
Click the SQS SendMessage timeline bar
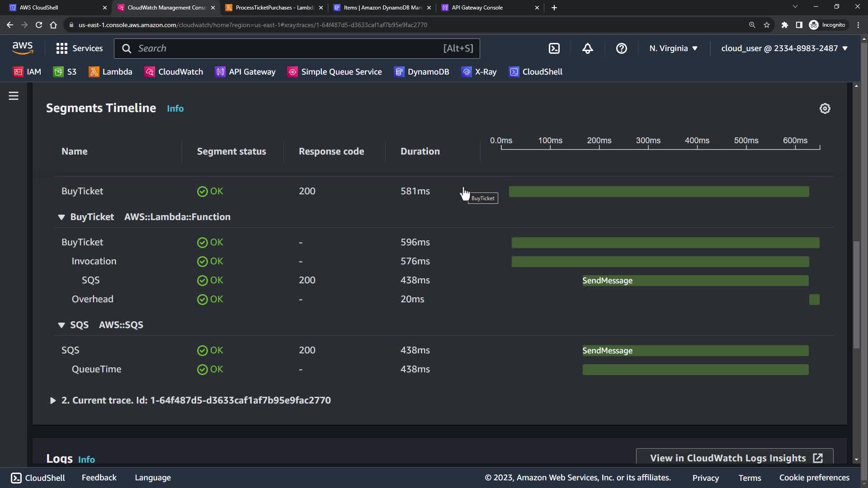pos(695,281)
